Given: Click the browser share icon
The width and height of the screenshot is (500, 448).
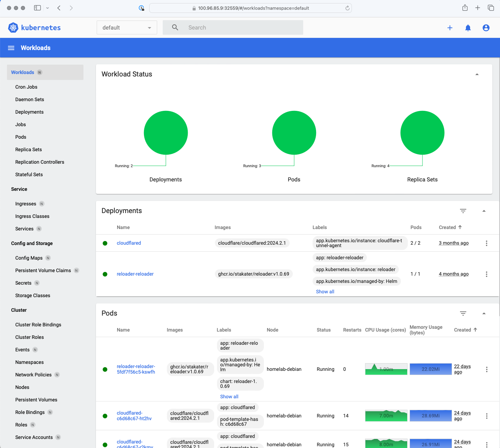Looking at the screenshot, I should [x=465, y=8].
